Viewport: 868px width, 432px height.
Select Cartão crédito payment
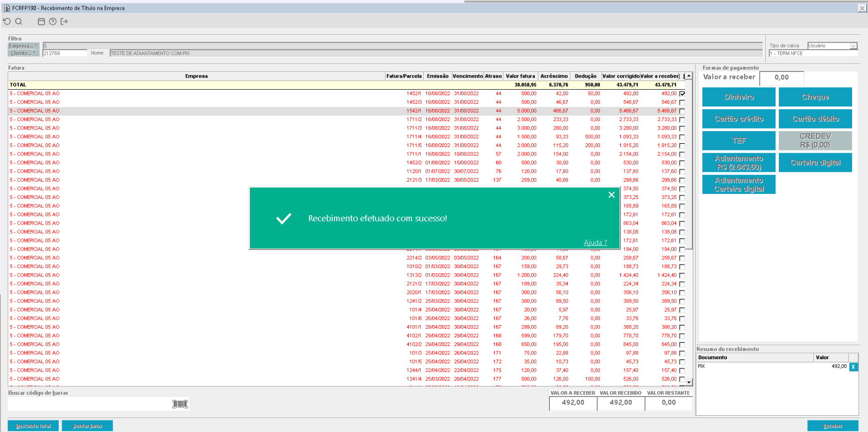[x=739, y=119]
